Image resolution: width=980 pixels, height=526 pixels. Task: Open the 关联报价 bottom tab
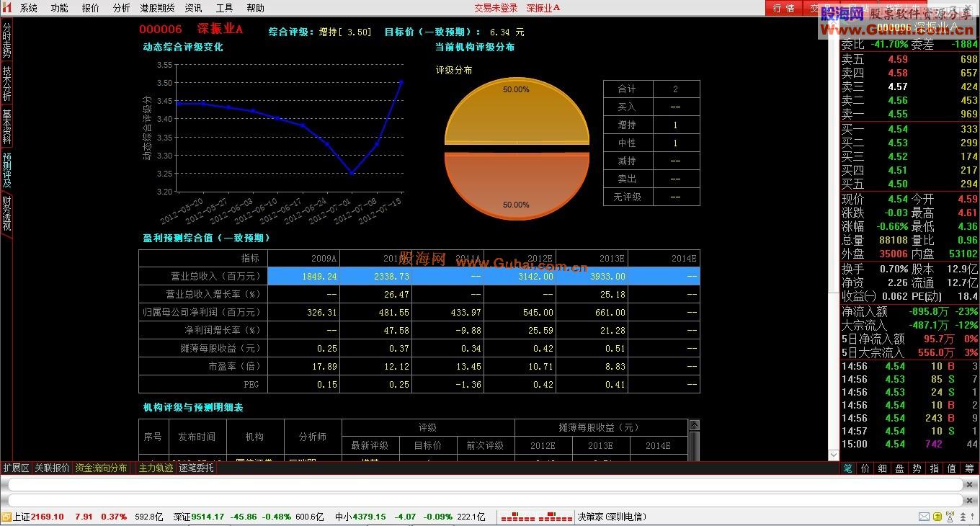point(52,468)
